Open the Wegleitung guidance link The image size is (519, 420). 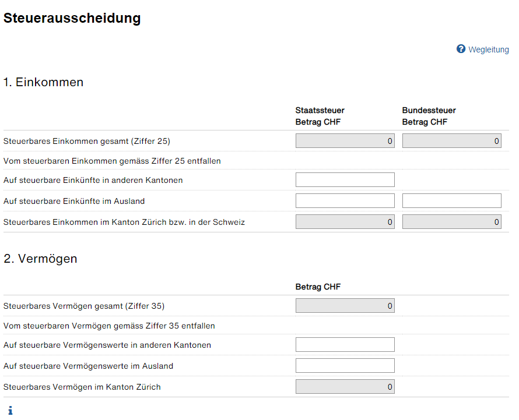489,50
